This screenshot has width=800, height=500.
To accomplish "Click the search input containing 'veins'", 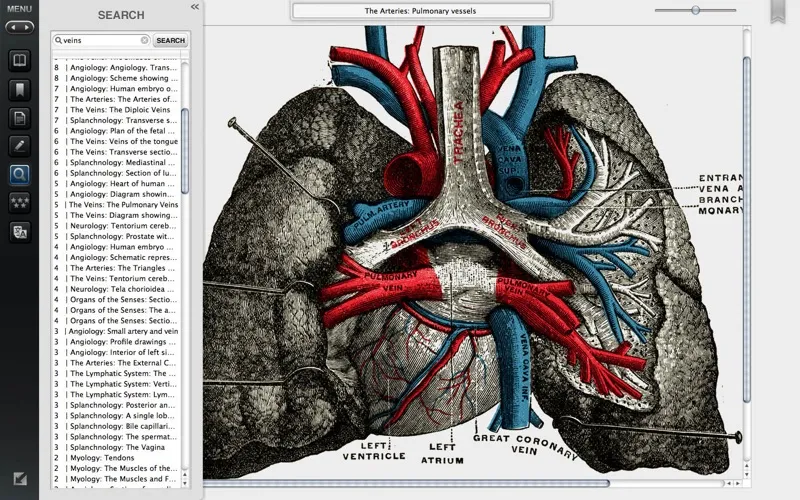I will tap(101, 40).
